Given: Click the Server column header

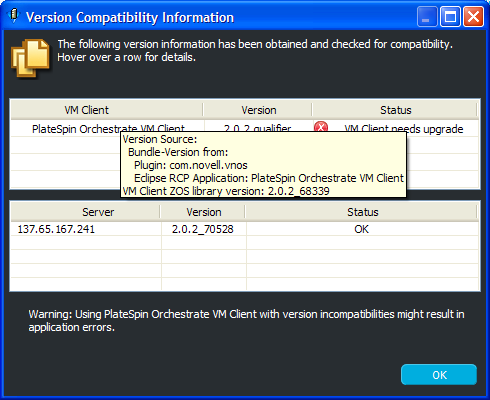Looking at the screenshot, I should pyautogui.click(x=86, y=212).
